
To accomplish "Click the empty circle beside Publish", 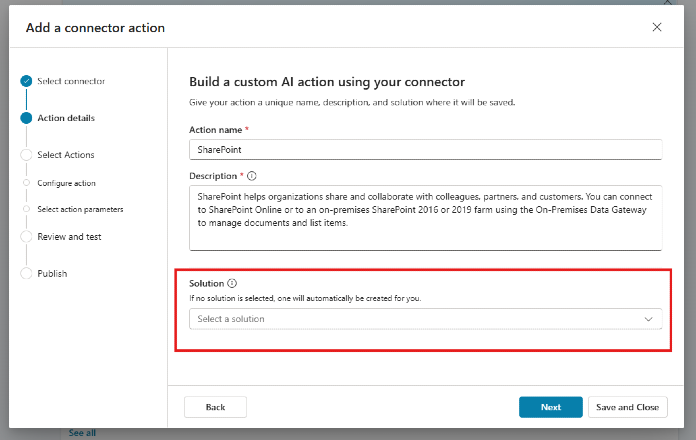I will tap(26, 274).
